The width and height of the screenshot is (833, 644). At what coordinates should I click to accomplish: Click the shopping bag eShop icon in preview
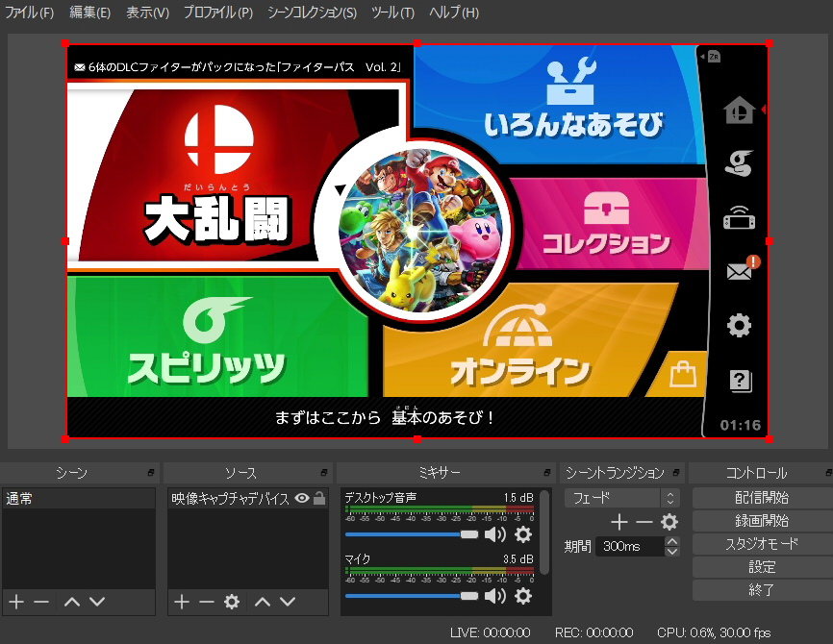click(x=683, y=374)
